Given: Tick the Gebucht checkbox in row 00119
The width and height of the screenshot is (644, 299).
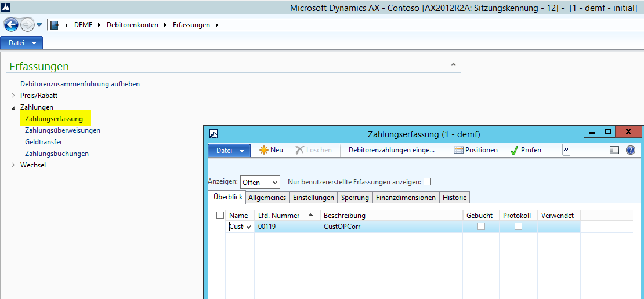Looking at the screenshot, I should pos(481,227).
